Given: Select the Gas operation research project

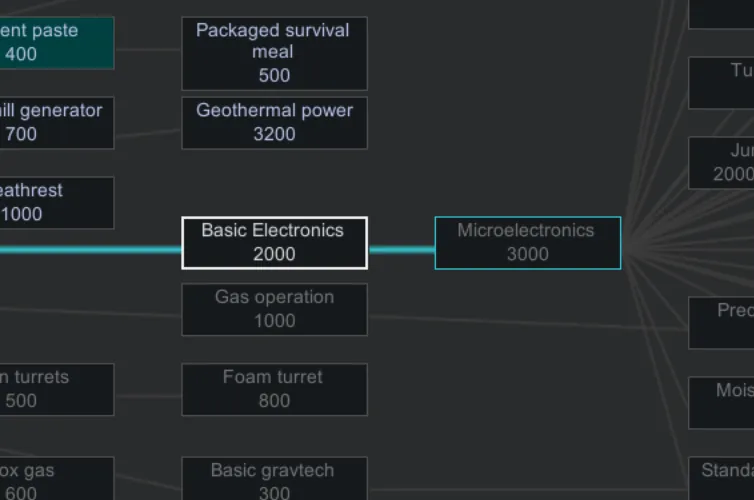Looking at the screenshot, I should pos(274,309).
